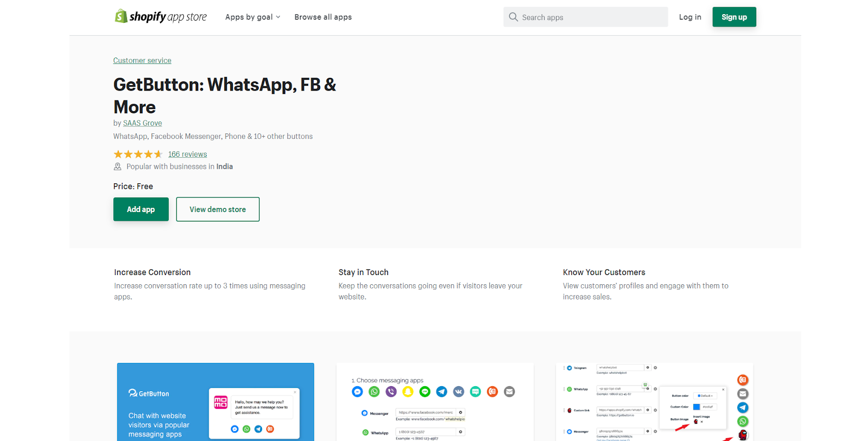Open the Choose messaging apps screenshot
This screenshot has width=868, height=441.
tap(435, 402)
